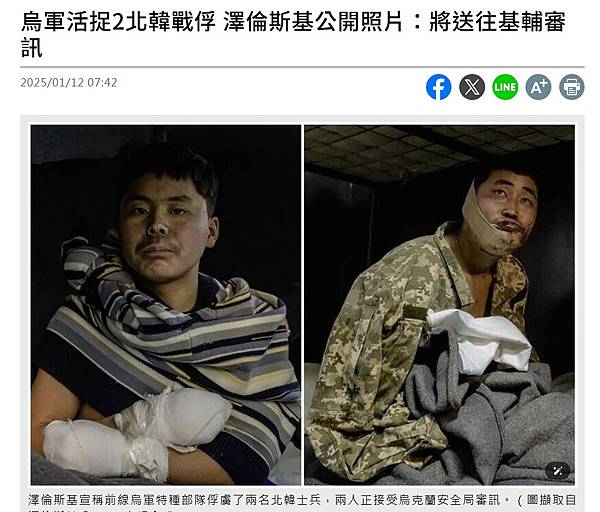The height and width of the screenshot is (512, 600).
Task: Click the "將送往基輔審" portion of the headline
Action: 497,21
